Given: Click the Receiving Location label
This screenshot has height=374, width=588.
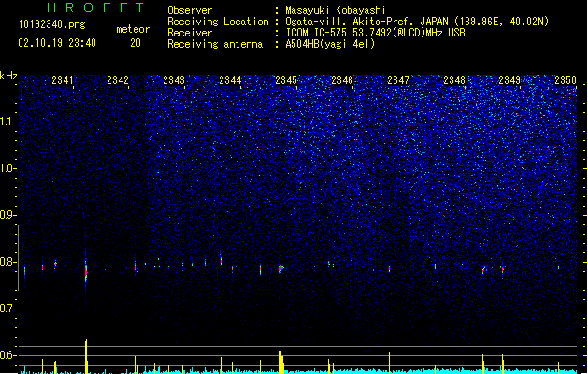Looking at the screenshot, I should pyautogui.click(x=218, y=22).
